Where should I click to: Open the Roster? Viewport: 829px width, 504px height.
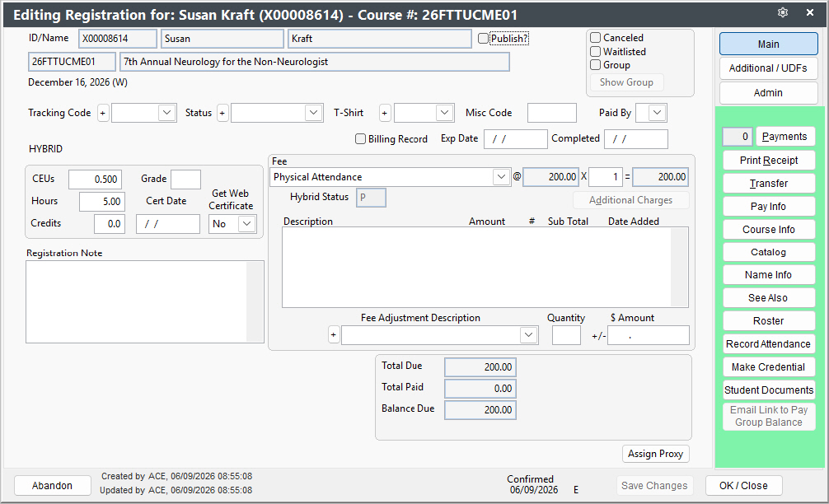pos(769,321)
